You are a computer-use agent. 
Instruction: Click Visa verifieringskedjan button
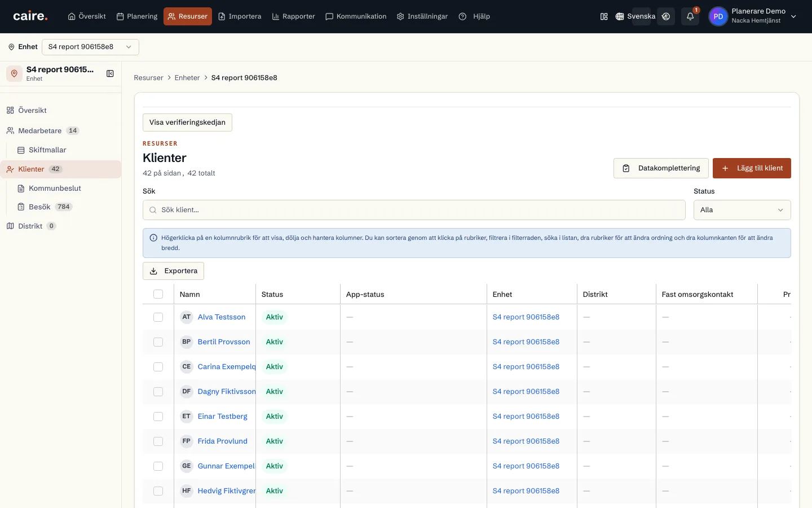(187, 122)
